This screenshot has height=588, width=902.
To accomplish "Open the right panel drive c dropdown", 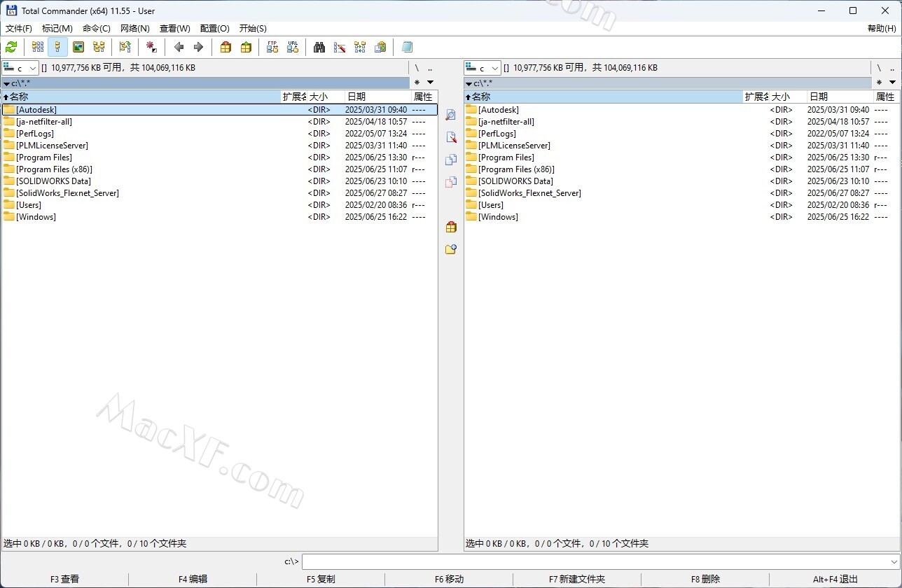I will [x=483, y=68].
